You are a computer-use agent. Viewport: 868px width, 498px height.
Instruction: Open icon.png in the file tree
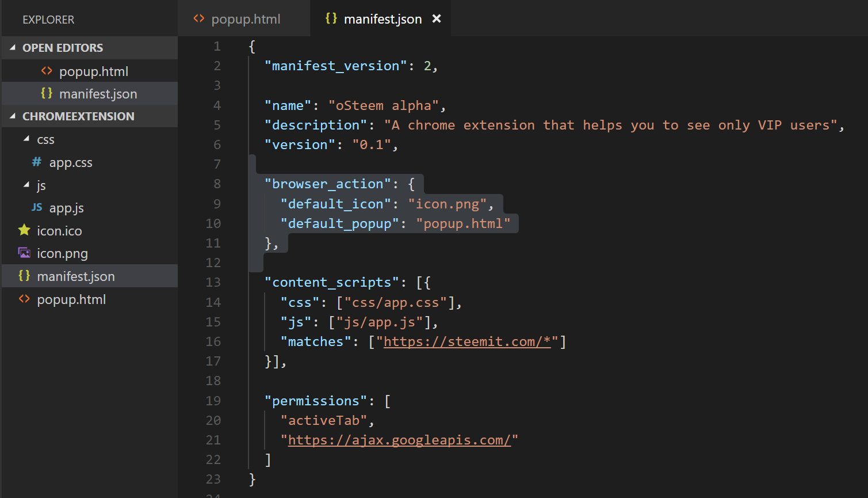point(63,254)
